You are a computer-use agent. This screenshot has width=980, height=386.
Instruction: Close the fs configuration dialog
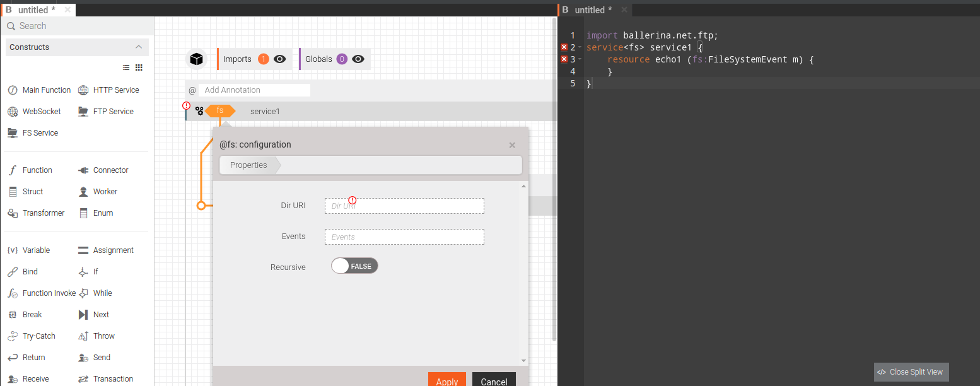click(x=512, y=145)
